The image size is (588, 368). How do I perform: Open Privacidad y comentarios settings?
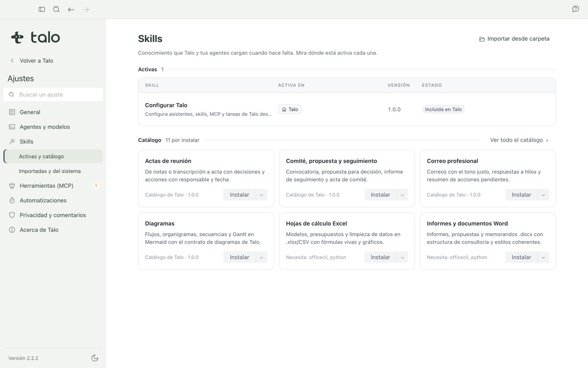coord(53,215)
